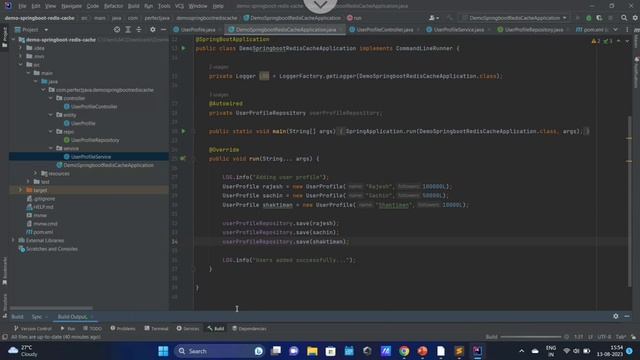The height and width of the screenshot is (360, 640).
Task: Open Windows Start menu
Action: [x=163, y=351]
